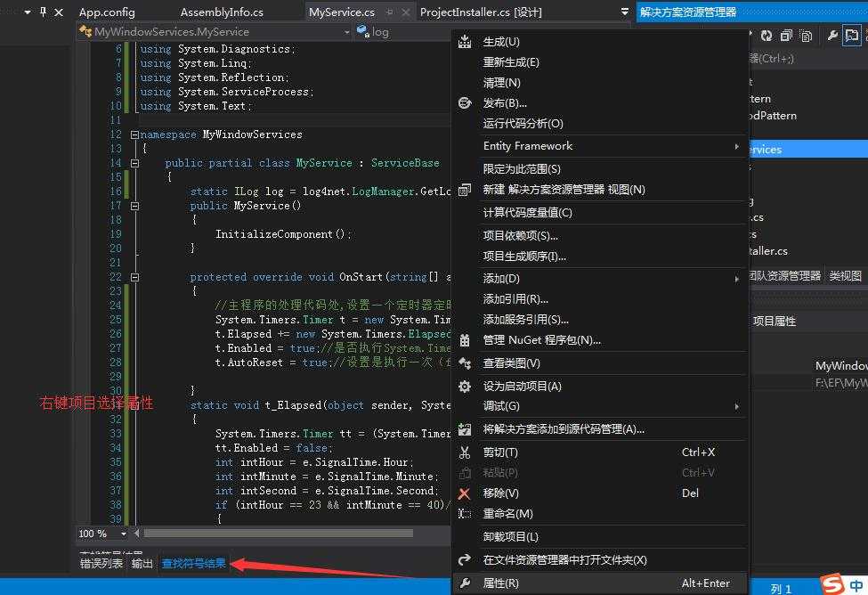This screenshot has height=595, width=868.
Task: Click the show all files icon in Solution Explorer
Action: (807, 36)
